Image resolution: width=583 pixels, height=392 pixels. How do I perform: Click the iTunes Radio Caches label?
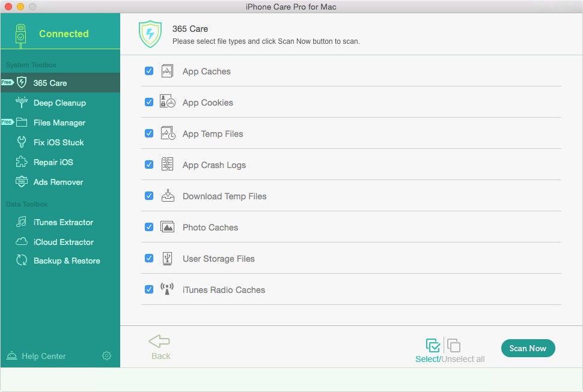click(224, 289)
